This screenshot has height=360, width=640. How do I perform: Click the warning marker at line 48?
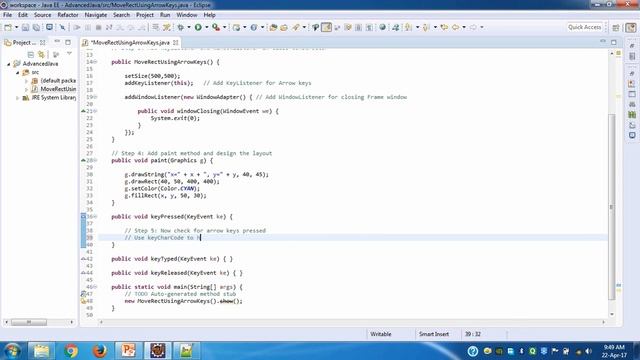tap(83, 301)
